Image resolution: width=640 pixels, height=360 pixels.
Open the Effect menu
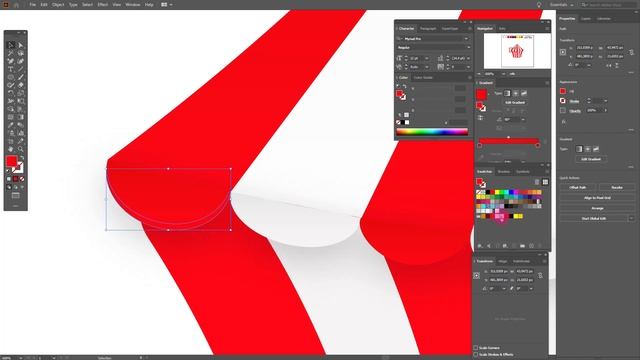102,4
